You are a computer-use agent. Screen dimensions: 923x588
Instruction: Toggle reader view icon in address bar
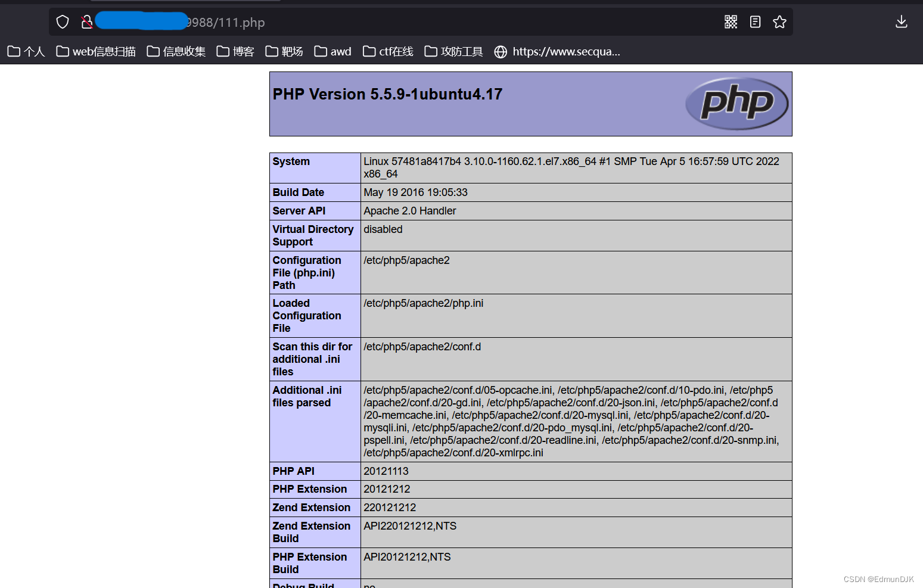pos(755,22)
